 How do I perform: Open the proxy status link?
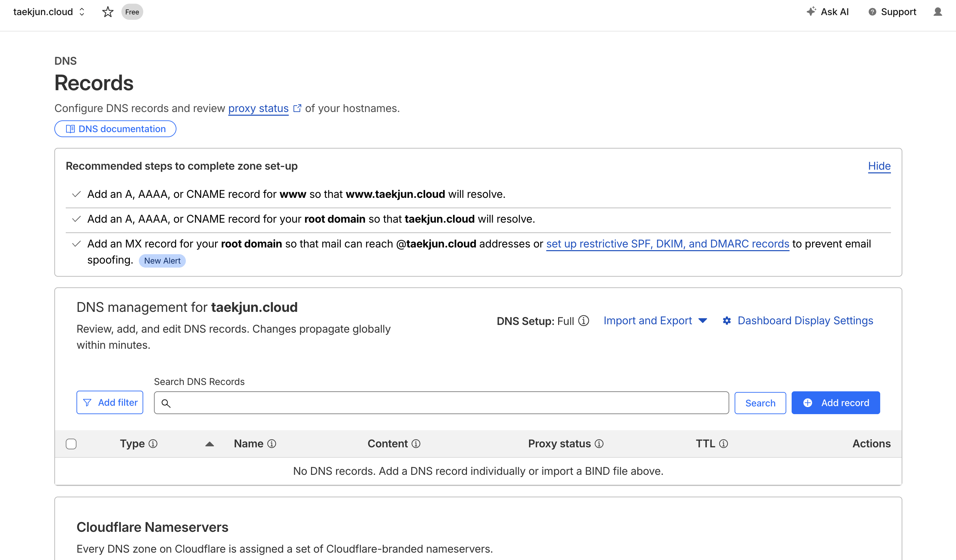258,108
